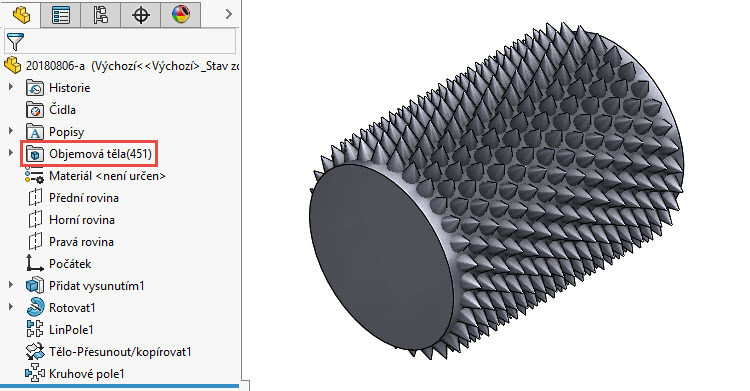
Task: Select the Čidla tree item
Action: click(62, 110)
